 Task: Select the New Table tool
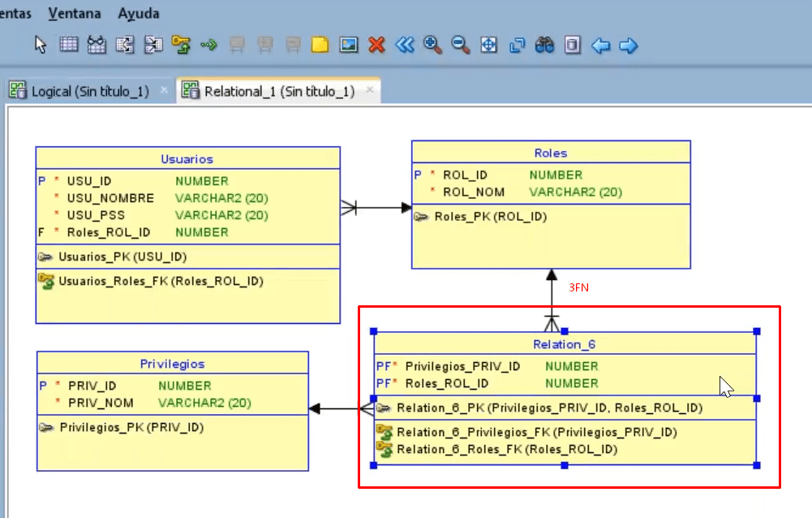pyautogui.click(x=69, y=45)
